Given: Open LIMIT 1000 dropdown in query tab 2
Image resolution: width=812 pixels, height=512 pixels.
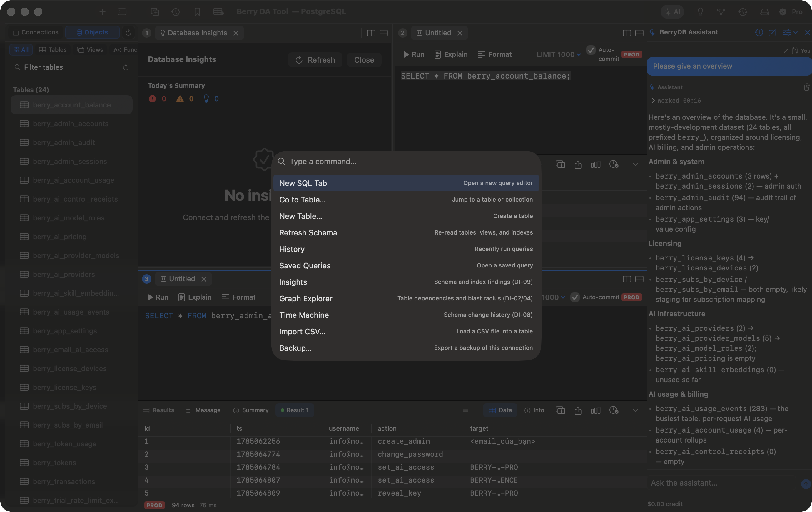Looking at the screenshot, I should click(559, 55).
